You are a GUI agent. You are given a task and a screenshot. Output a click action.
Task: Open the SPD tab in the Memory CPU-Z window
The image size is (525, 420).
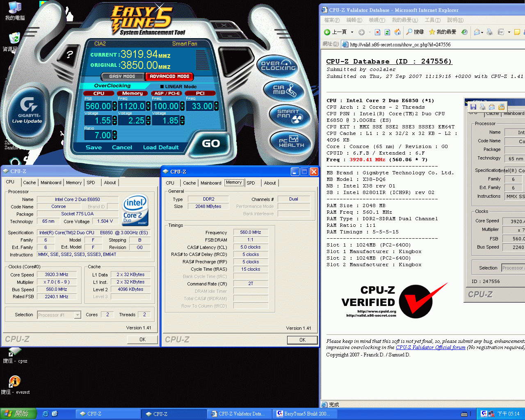point(251,183)
